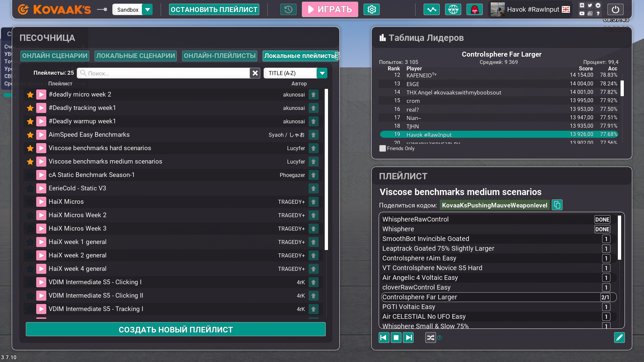Toggle playlist shuffle mode
The image size is (644, 362).
click(x=430, y=338)
